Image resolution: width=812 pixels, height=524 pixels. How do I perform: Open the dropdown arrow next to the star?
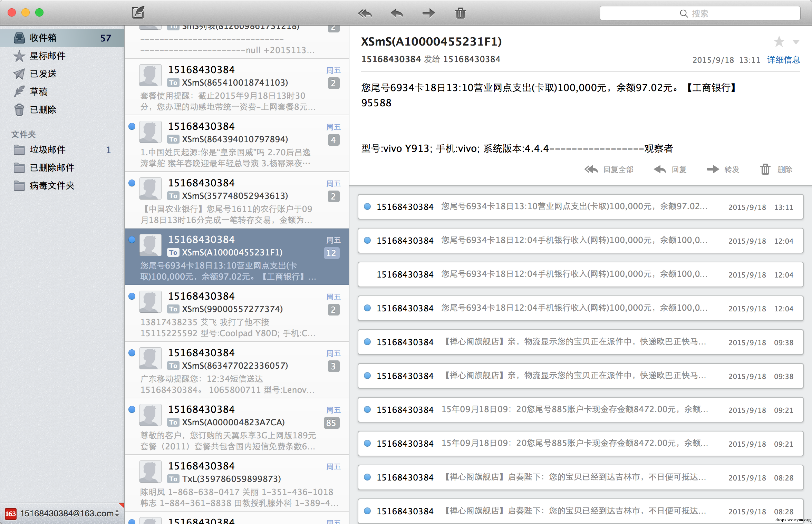pyautogui.click(x=796, y=42)
